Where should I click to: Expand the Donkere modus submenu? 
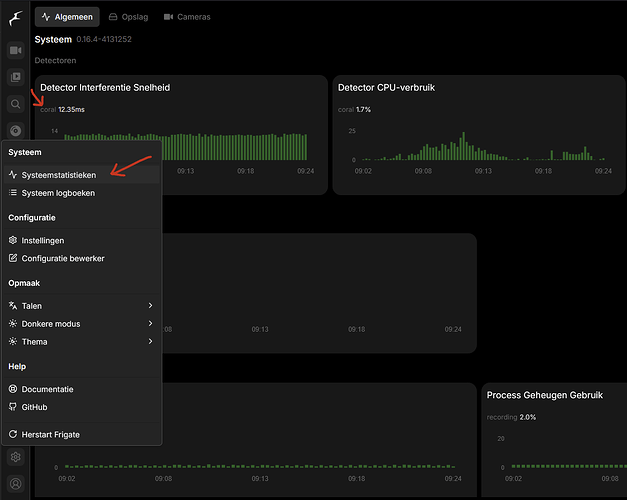click(x=80, y=324)
